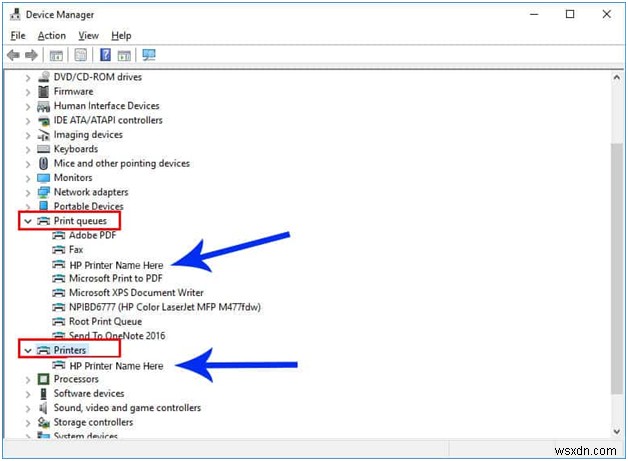Select HP Printer Name Here under Print queues

coord(116,265)
